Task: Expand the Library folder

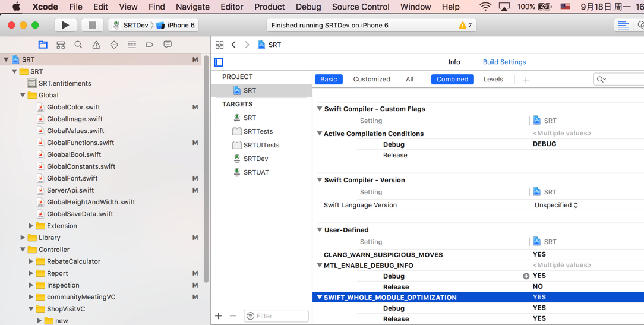Action: point(23,238)
